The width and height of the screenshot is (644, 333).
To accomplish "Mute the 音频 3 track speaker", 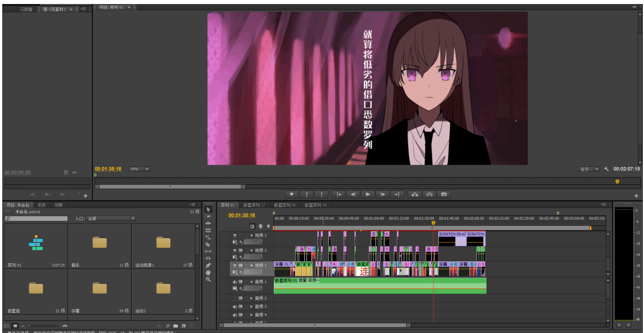I will (235, 307).
